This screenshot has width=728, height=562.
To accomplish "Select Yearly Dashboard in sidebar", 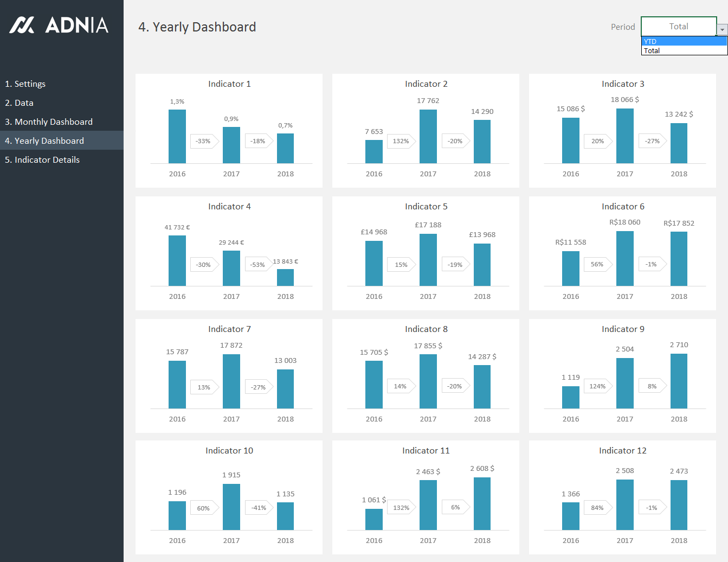I will click(x=44, y=141).
